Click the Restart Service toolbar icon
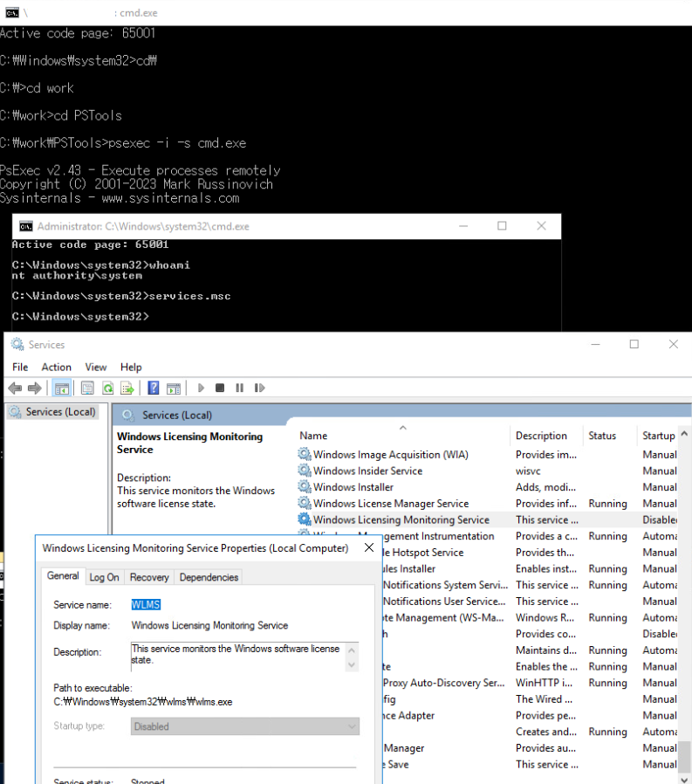 (259, 388)
